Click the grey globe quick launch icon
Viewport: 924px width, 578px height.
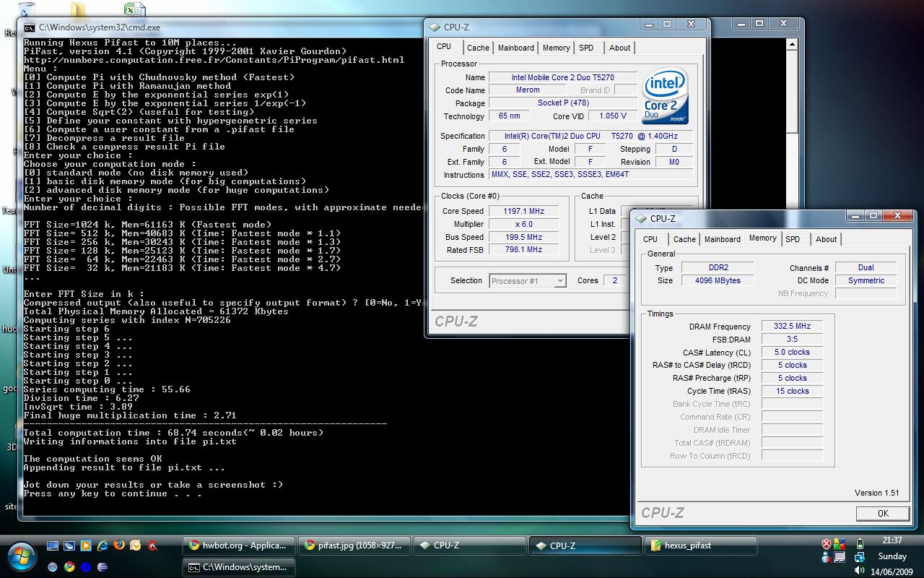tap(53, 567)
